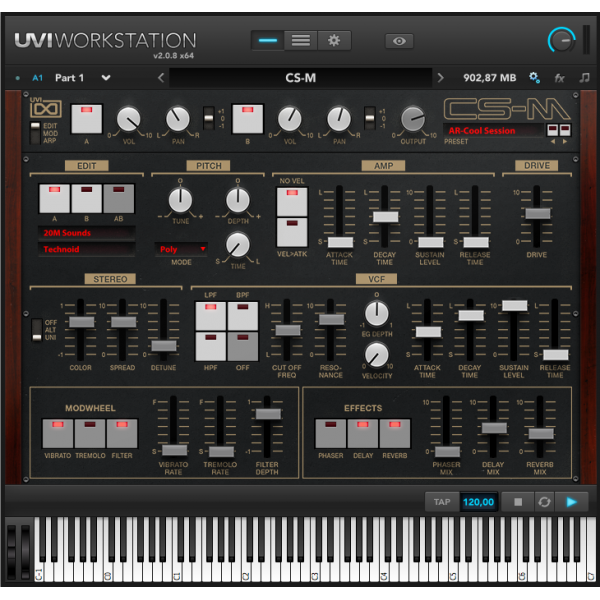Click layer B pan knob
This screenshot has height=600, width=600.
pyautogui.click(x=339, y=119)
